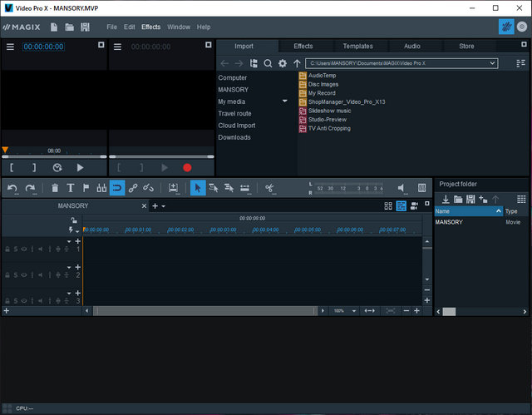Viewport: 532px width, 415px height.
Task: Expand the My media dropdown arrow
Action: click(x=284, y=101)
